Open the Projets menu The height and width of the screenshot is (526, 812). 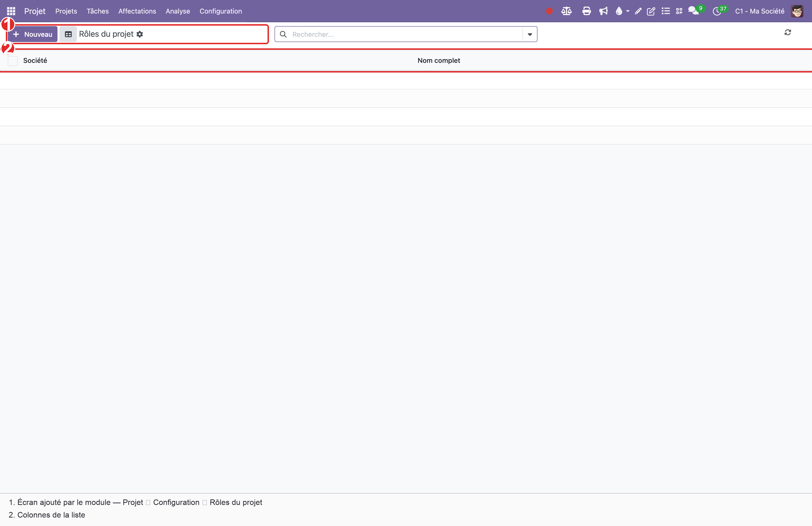[66, 11]
